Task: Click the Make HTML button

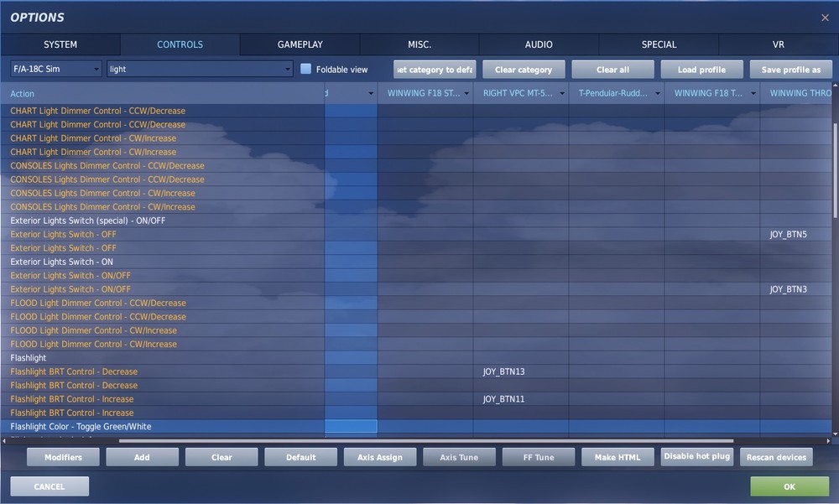Action: click(618, 457)
